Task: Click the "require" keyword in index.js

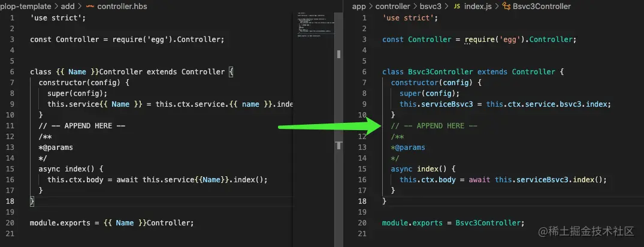Action: click(x=480, y=40)
